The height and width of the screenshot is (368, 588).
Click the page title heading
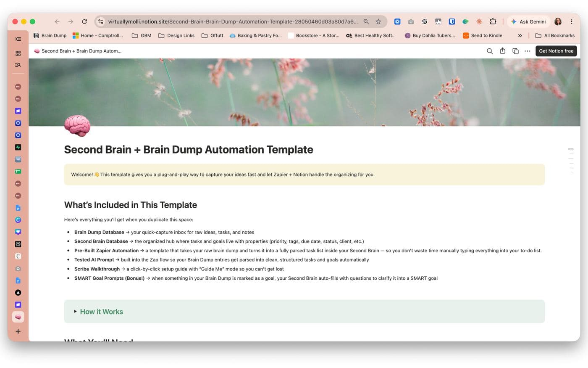click(189, 150)
